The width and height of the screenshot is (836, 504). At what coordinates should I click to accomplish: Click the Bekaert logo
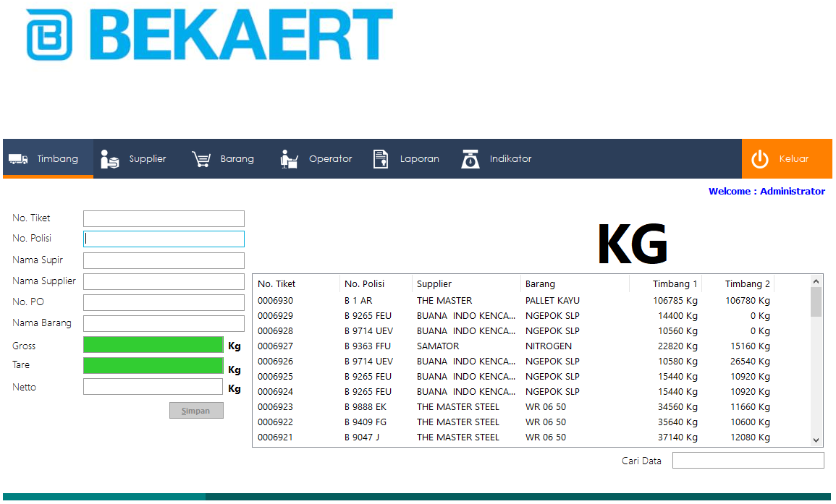point(209,35)
